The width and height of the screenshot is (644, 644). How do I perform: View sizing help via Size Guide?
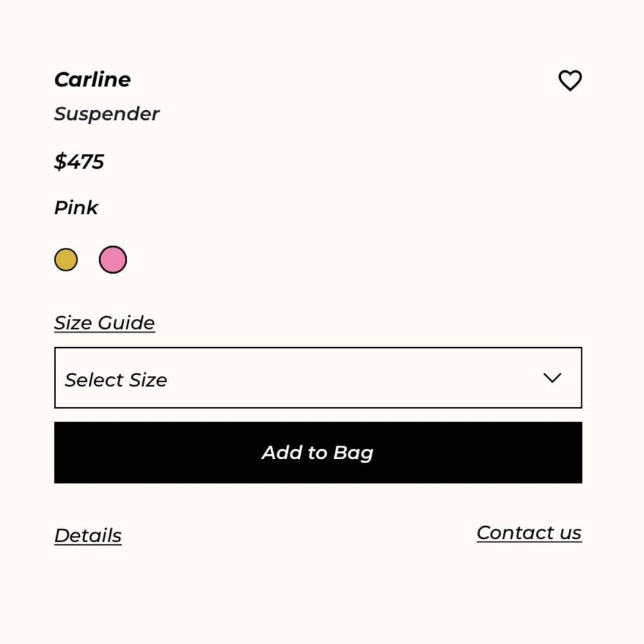104,323
